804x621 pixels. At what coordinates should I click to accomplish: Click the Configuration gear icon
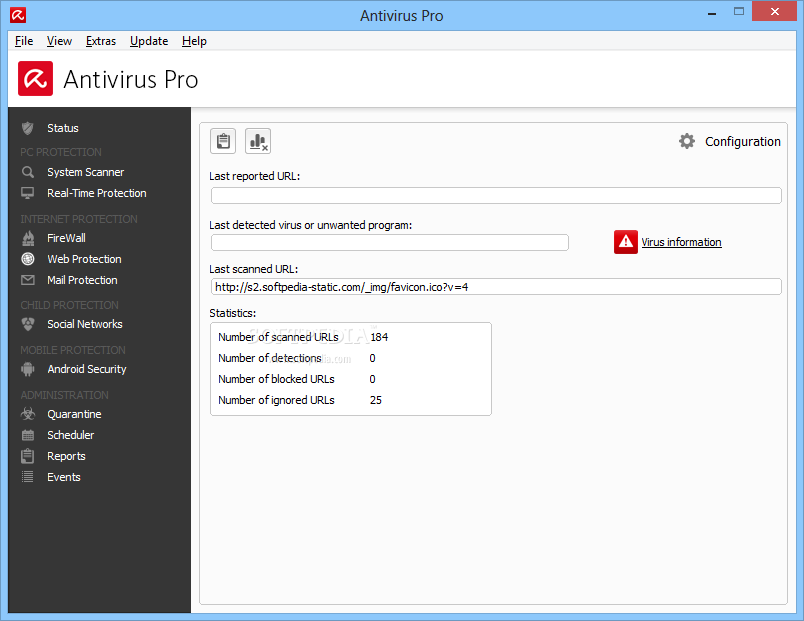pos(687,141)
